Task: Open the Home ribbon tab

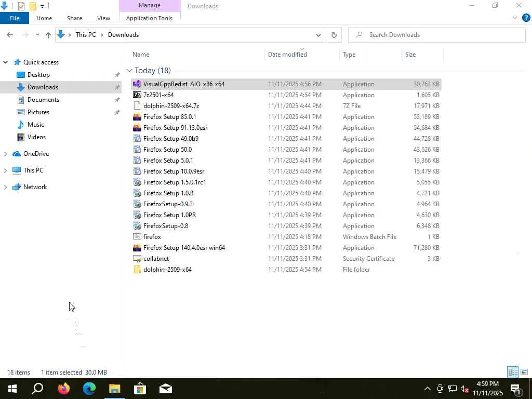Action: pyautogui.click(x=44, y=18)
